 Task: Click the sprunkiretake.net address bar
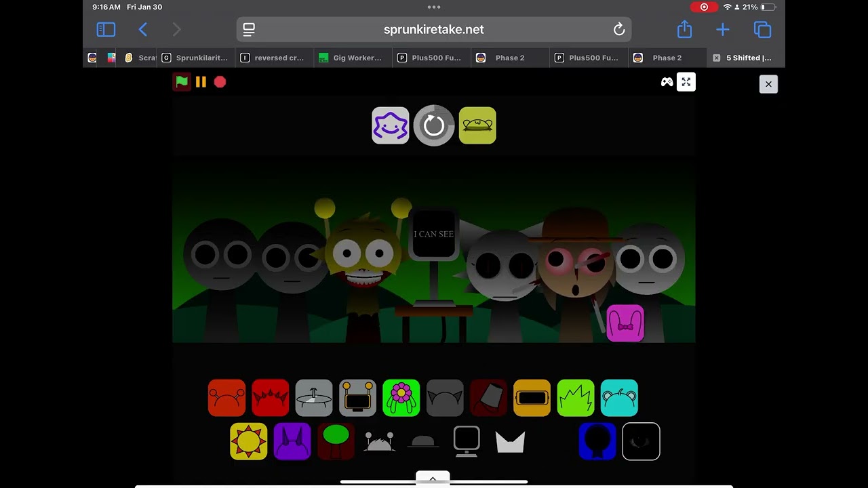[x=434, y=30]
